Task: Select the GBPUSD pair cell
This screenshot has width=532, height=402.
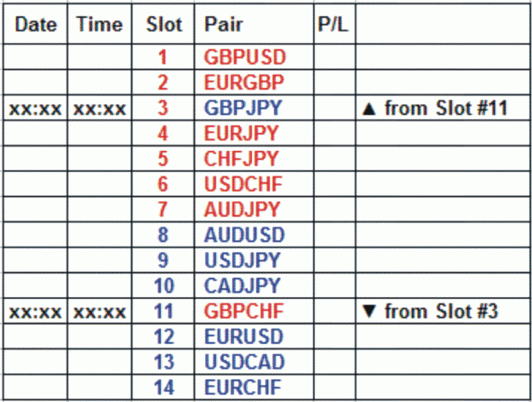Action: pos(255,57)
